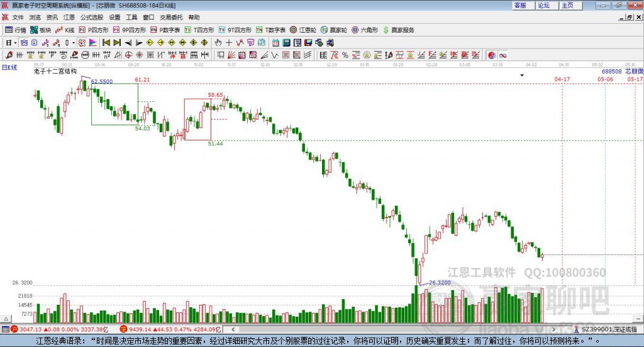Open the 公式选股 menu
Screen dimensions: 644x347
[x=92, y=17]
